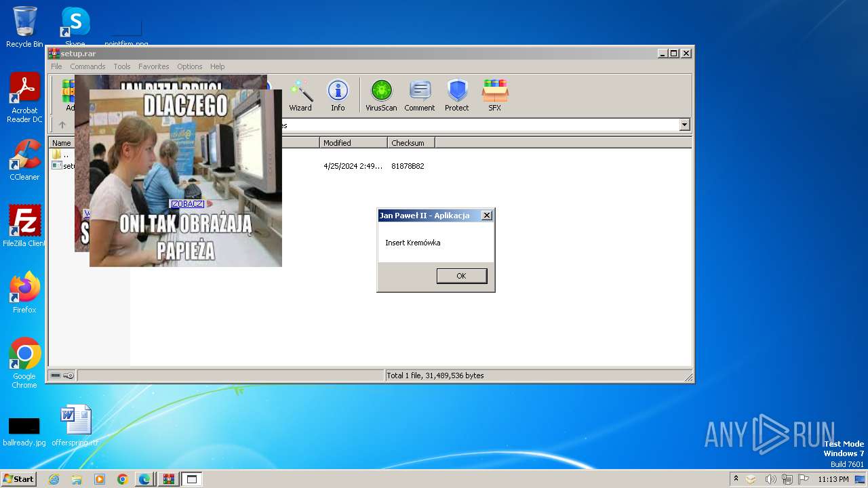Viewport: 868px width, 488px height.
Task: Open Windows Media Player taskbar icon
Action: pos(100,479)
